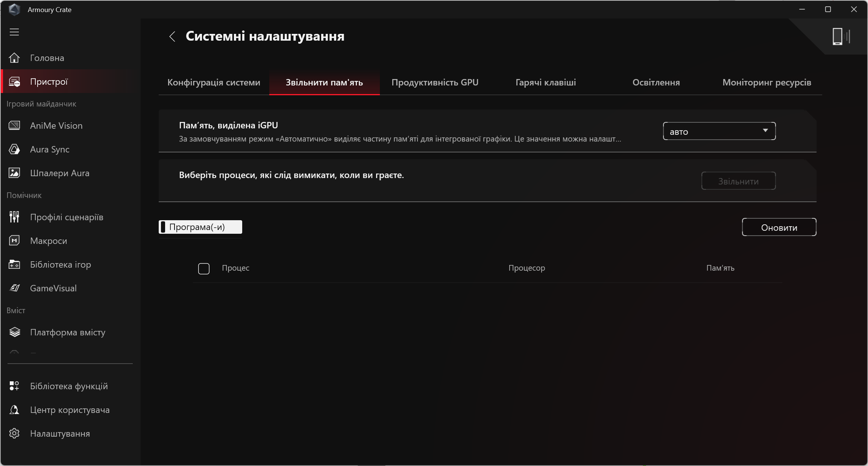This screenshot has width=868, height=466.
Task: Open the GameVisual icon
Action: pos(14,288)
